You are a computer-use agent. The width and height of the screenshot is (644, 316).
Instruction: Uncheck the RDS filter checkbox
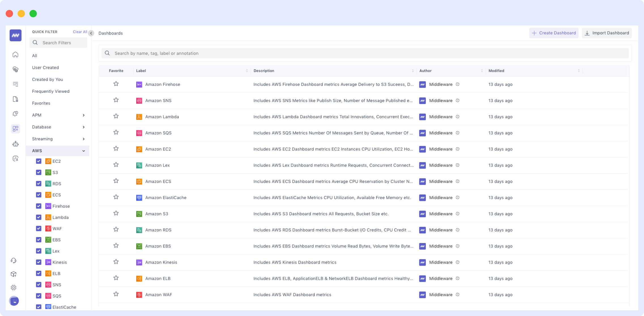[39, 184]
